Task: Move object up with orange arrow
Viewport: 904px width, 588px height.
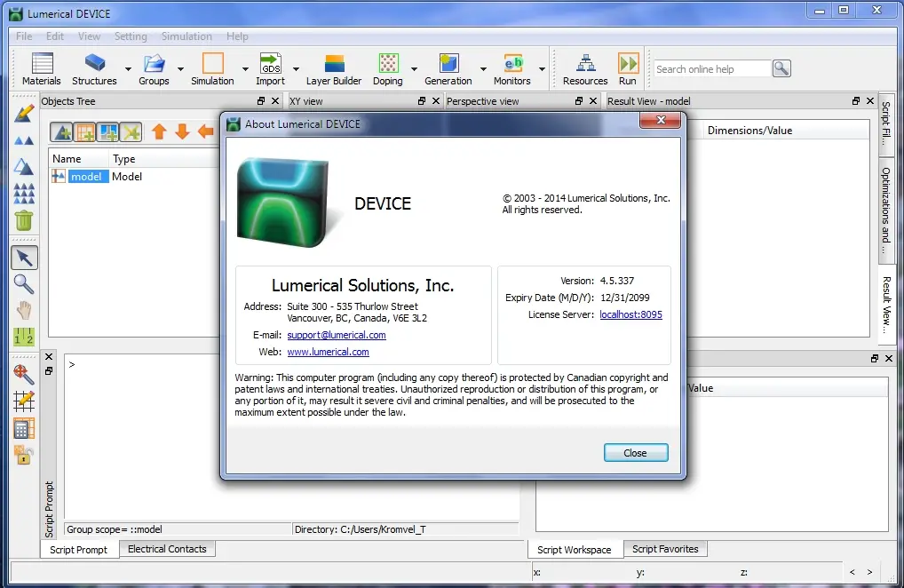Action: [x=159, y=132]
